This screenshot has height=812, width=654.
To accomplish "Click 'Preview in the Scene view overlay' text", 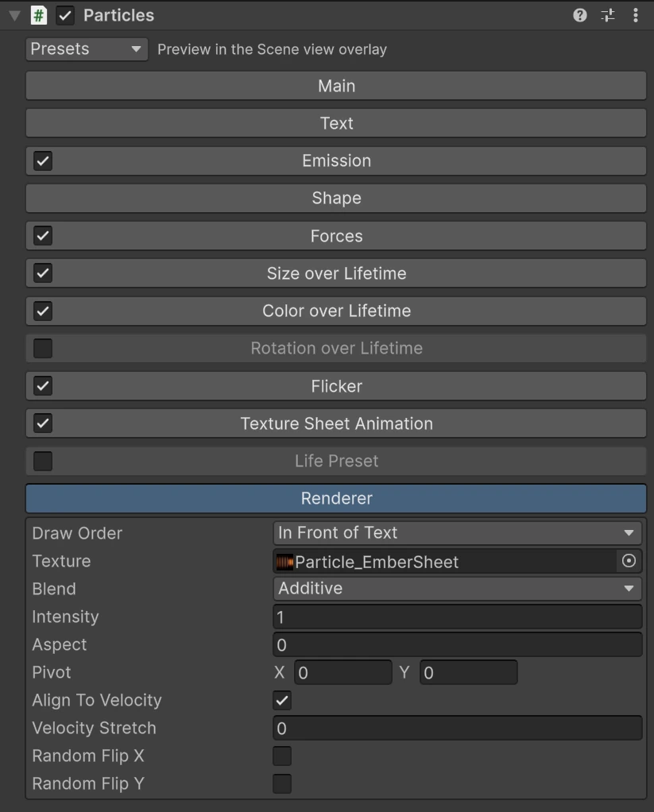I will [x=272, y=49].
